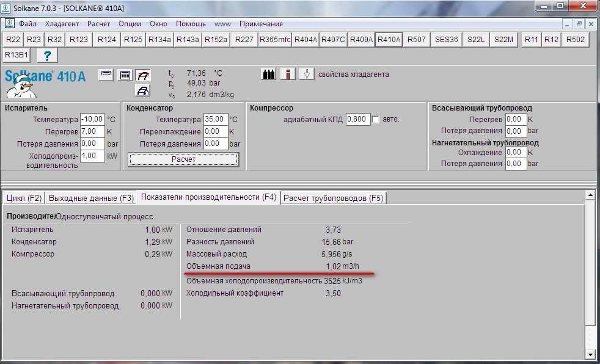Select refrigerant S22L
The height and width of the screenshot is (364, 600).
pos(476,39)
